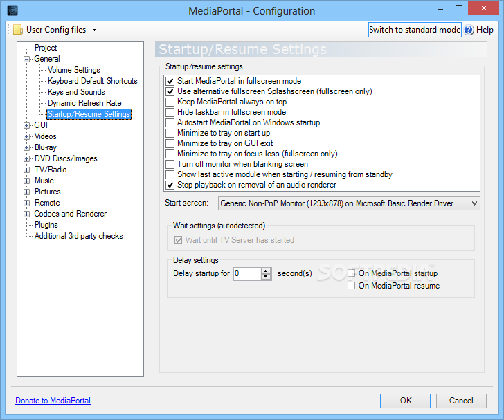Open Keys and Sounds settings
The image size is (504, 420).
pos(76,92)
